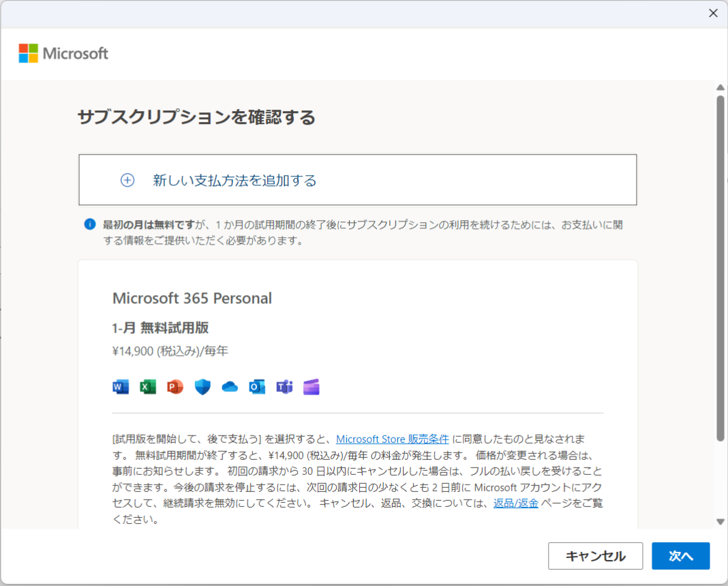Close the subscription dialog window
This screenshot has height=586, width=728.
coord(713,13)
